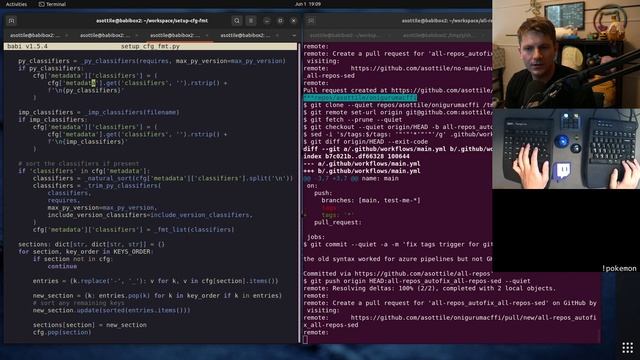Click 'index b7c021b..df66328 100644' line
The height and width of the screenshot is (360, 640).
(356, 156)
